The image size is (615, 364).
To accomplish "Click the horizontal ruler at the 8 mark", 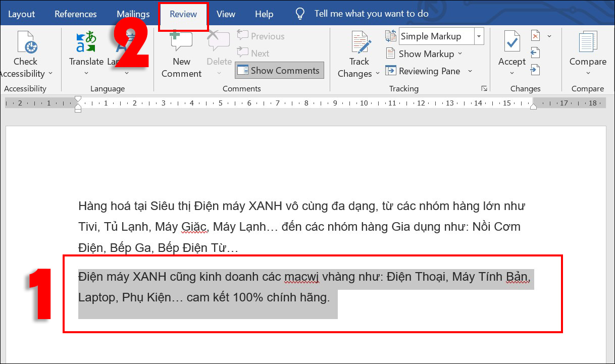I will pos(305,103).
